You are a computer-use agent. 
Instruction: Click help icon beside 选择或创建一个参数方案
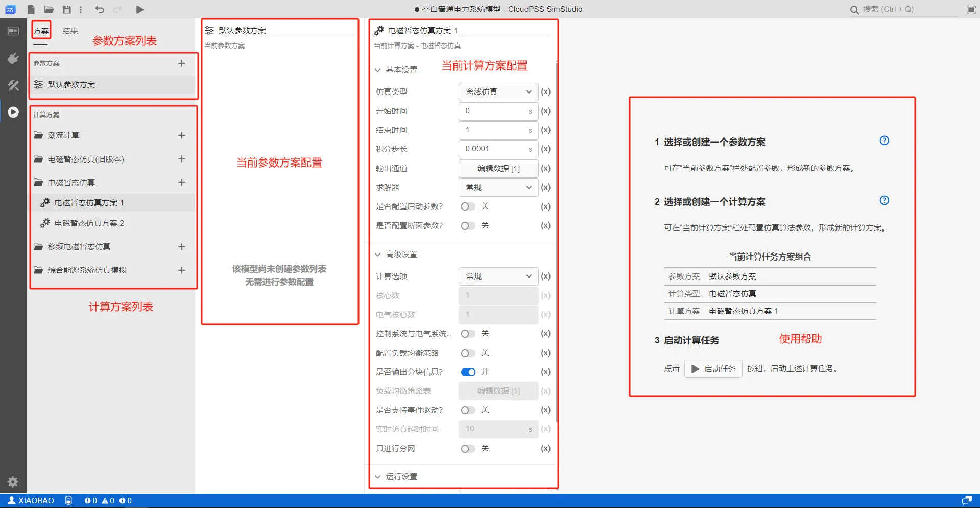pos(885,141)
